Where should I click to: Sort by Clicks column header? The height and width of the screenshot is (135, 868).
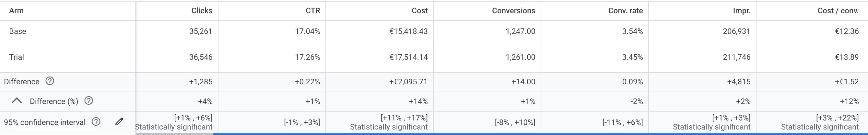tap(202, 11)
